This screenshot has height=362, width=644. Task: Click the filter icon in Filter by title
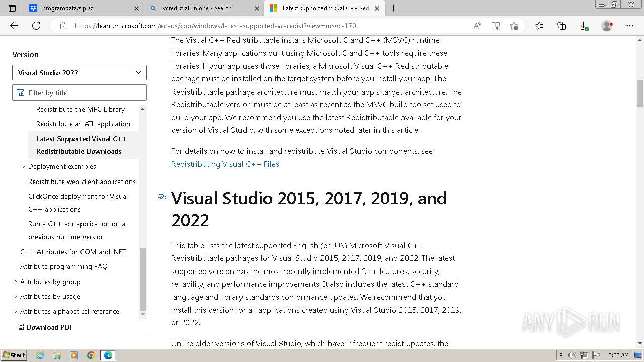click(x=20, y=93)
